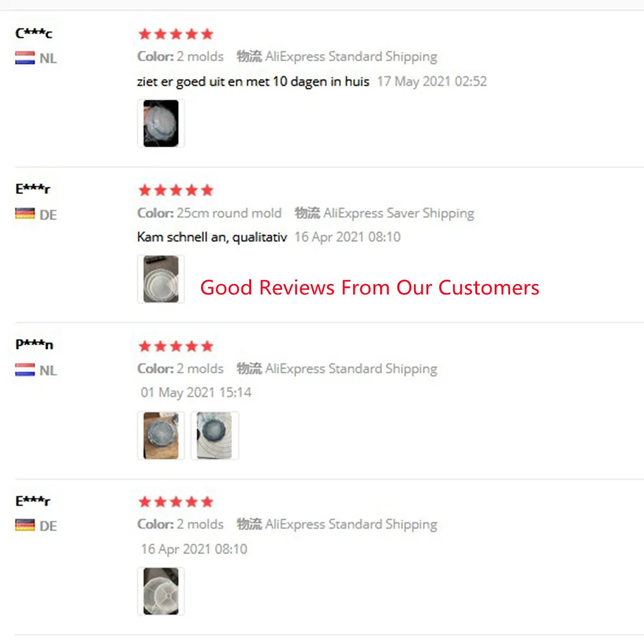Click "AliExpress Saver Shipping" label
Screen dimensions: 644x644
[x=399, y=213]
